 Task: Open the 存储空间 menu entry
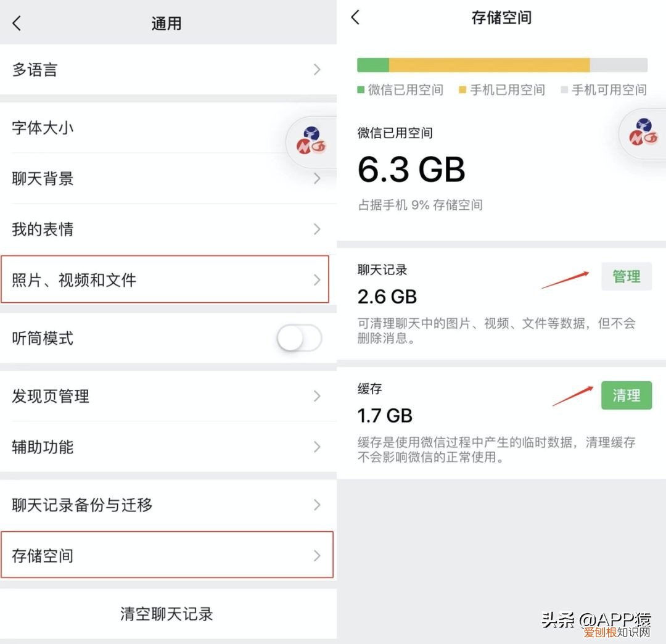tap(166, 555)
